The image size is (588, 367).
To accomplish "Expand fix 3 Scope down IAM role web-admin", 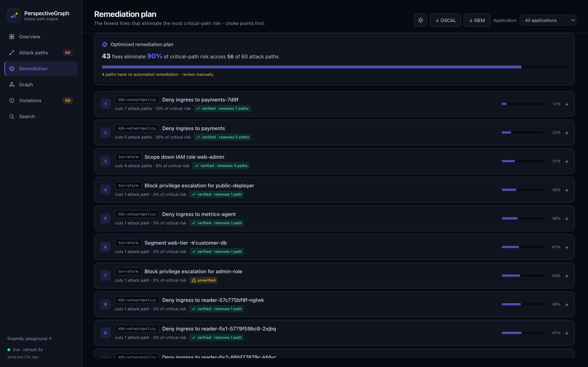I will tap(567, 161).
